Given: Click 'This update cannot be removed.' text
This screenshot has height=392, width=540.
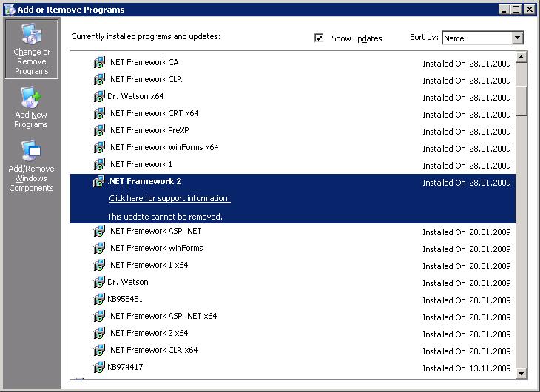Looking at the screenshot, I should coord(165,217).
